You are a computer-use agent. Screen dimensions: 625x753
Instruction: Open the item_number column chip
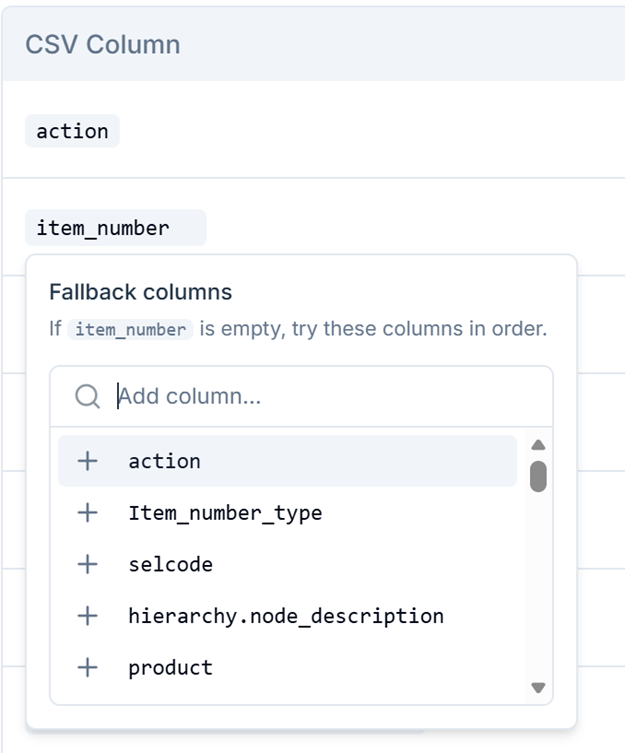[115, 228]
